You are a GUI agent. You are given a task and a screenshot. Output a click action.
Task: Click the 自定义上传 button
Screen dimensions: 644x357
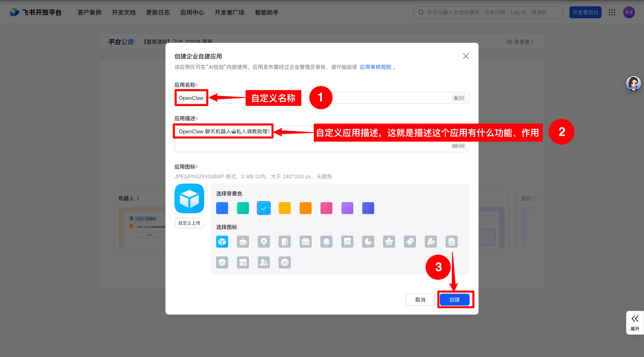point(189,223)
